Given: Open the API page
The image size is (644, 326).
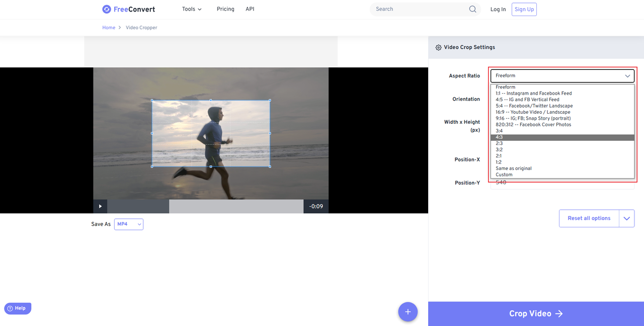Looking at the screenshot, I should (x=250, y=9).
